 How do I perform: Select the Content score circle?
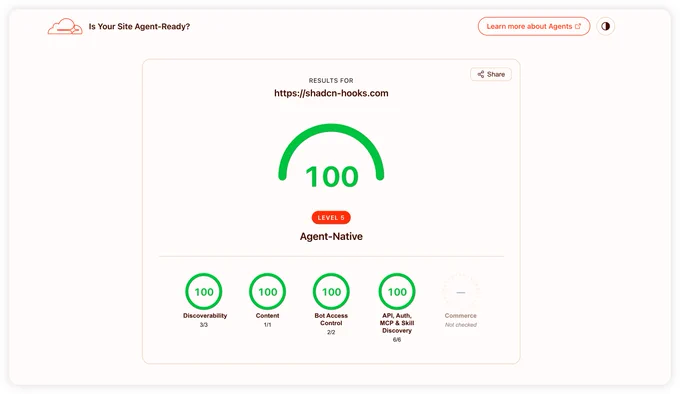268,292
